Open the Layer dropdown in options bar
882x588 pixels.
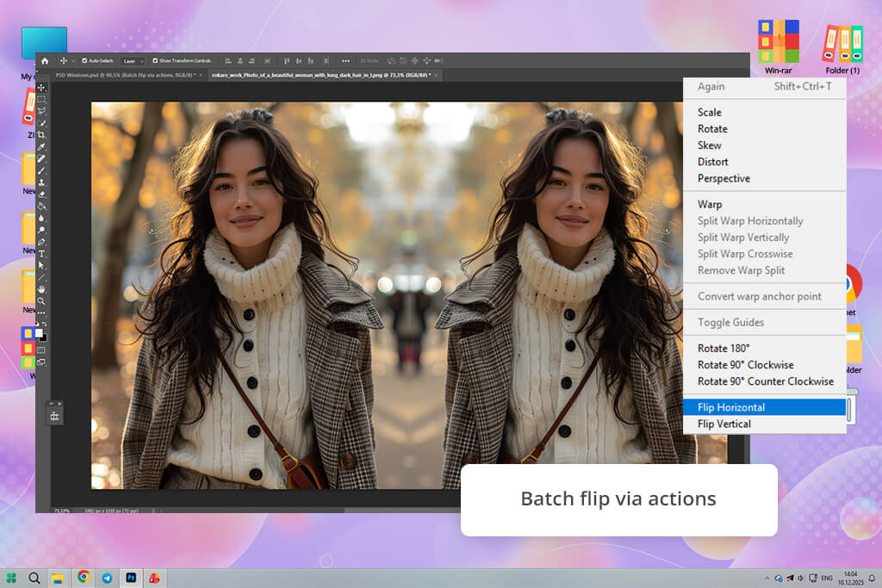134,61
